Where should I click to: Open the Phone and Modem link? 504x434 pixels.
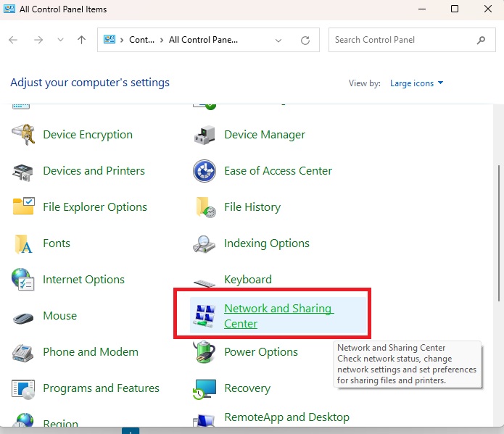tap(91, 352)
